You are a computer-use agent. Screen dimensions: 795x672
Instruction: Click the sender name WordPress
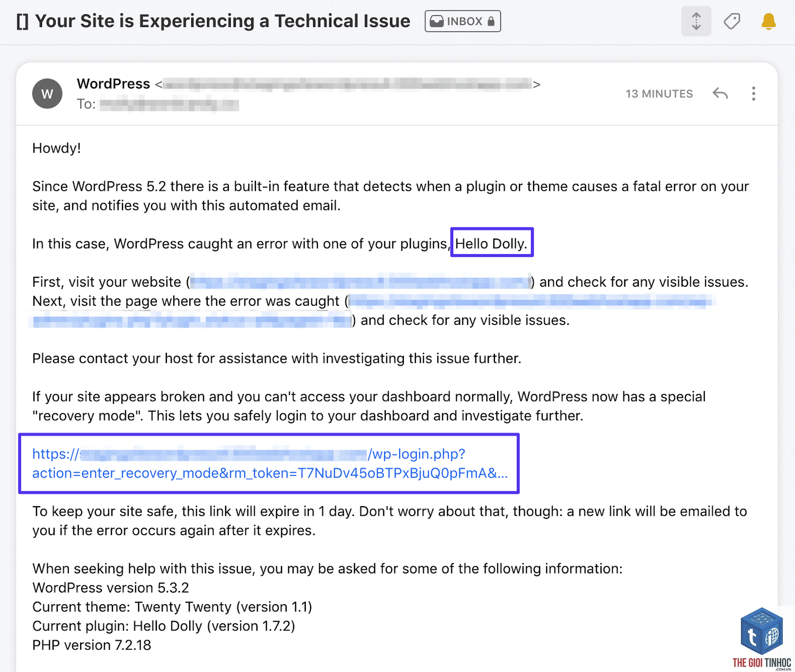click(113, 84)
